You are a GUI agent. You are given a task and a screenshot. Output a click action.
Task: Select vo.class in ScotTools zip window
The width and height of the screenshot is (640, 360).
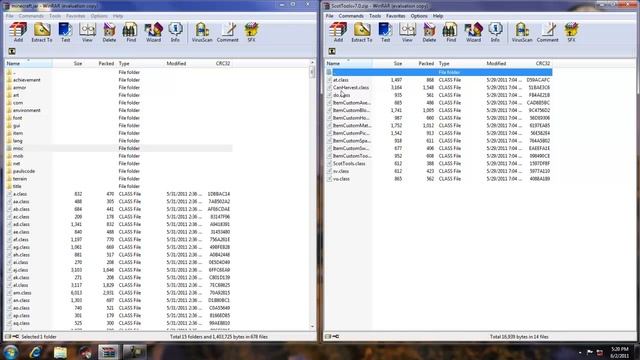tap(341, 179)
